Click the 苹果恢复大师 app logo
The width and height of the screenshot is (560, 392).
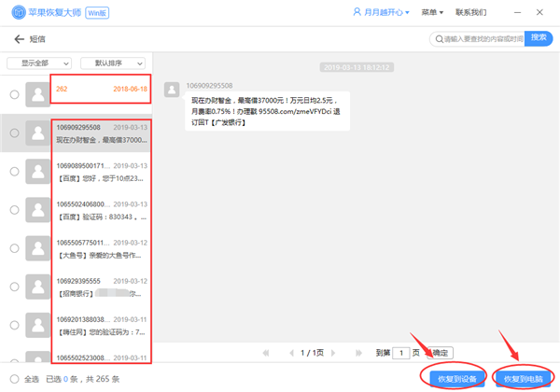pos(18,13)
